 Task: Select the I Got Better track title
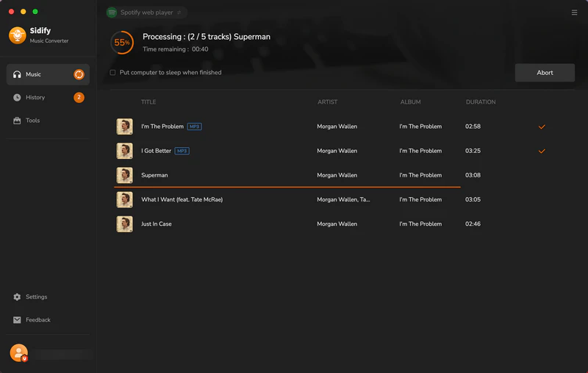pyautogui.click(x=156, y=151)
